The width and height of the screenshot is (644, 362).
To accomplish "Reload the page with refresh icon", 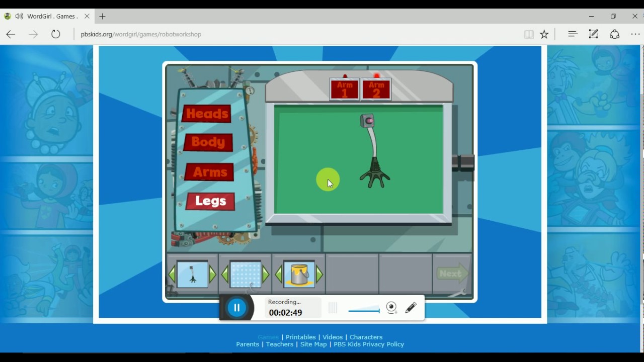I will pyautogui.click(x=56, y=34).
